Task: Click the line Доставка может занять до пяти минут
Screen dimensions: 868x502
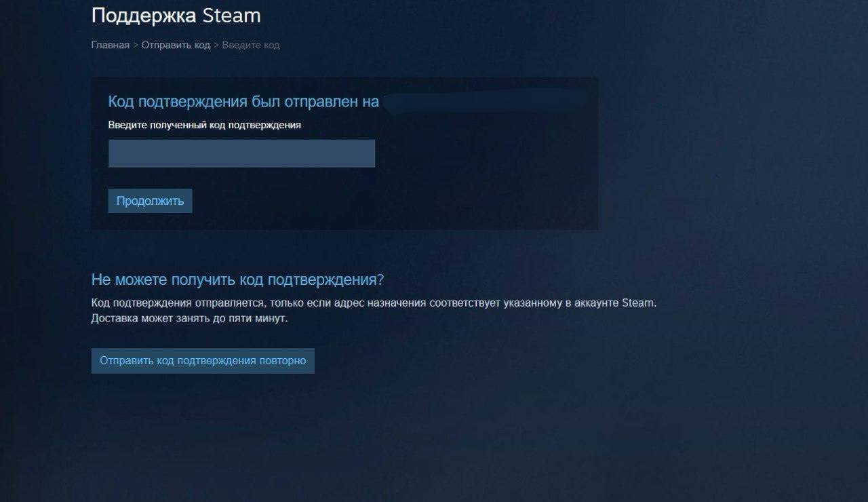Action: pyautogui.click(x=190, y=319)
